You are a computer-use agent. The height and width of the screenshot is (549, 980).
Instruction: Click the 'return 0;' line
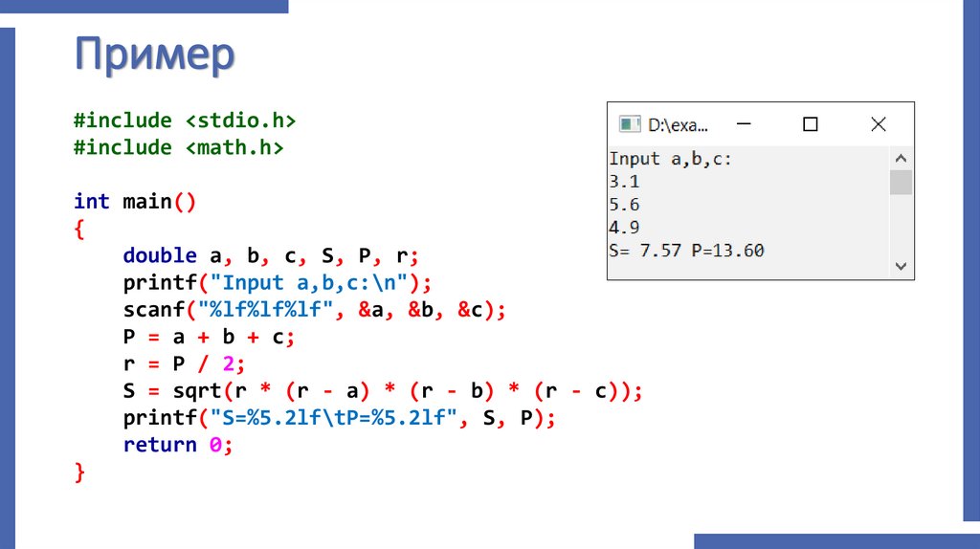coord(177,446)
